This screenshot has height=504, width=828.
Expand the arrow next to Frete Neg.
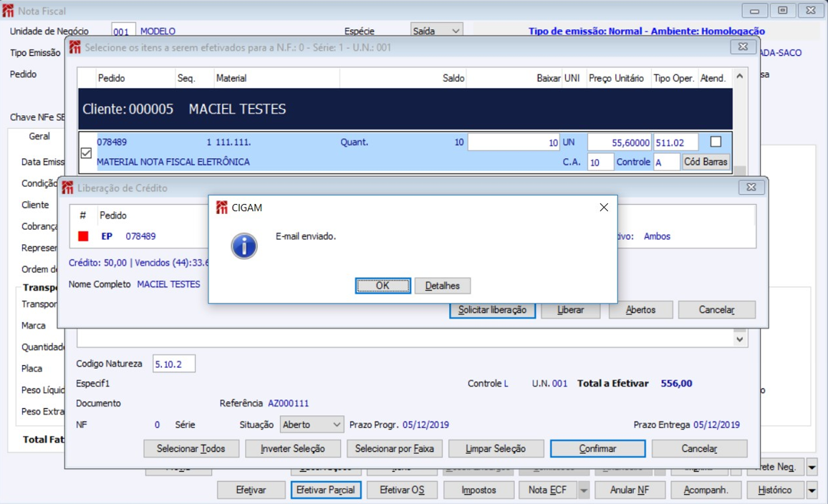pyautogui.click(x=812, y=467)
